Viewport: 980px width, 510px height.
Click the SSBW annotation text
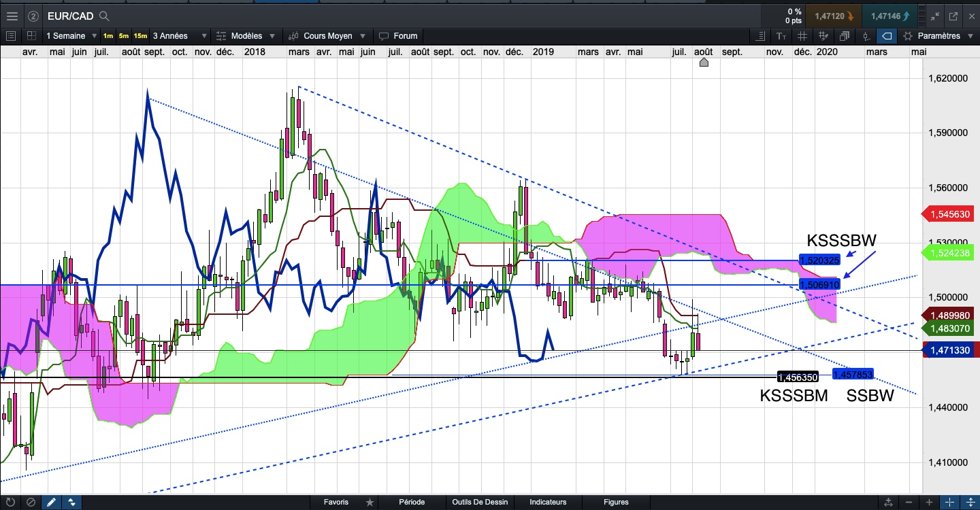pos(870,396)
